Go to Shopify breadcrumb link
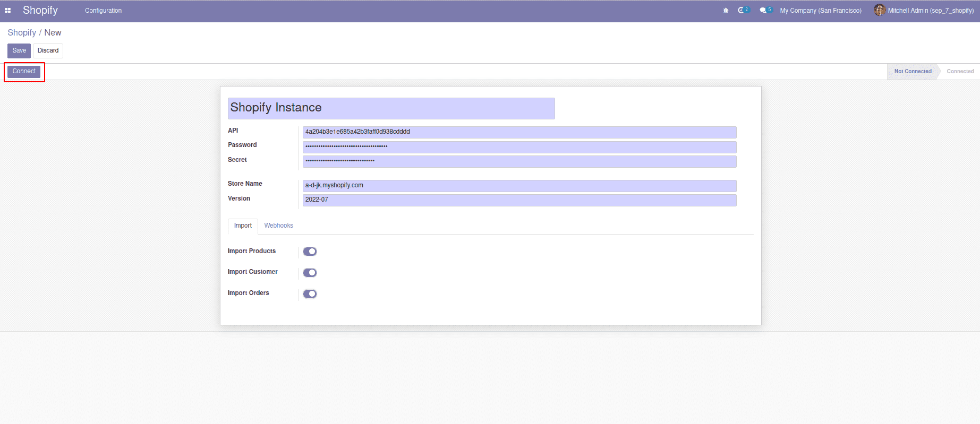Screen dimensions: 980x424 tap(22, 32)
